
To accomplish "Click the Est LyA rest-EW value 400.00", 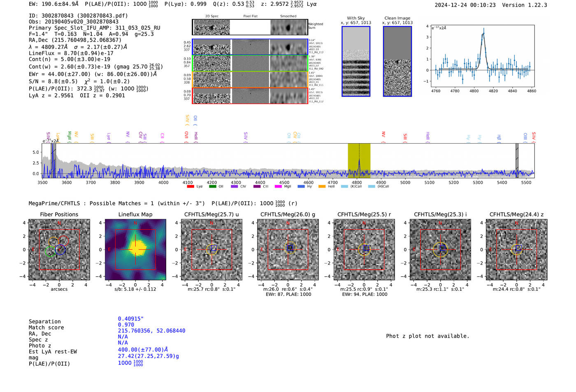I will [143, 350].
